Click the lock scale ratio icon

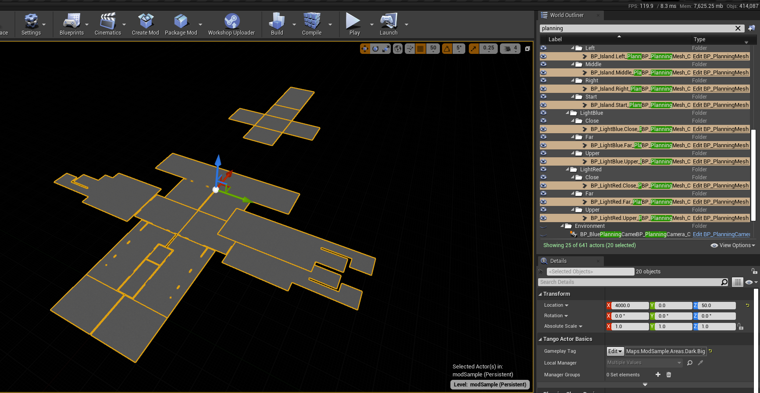pyautogui.click(x=740, y=327)
